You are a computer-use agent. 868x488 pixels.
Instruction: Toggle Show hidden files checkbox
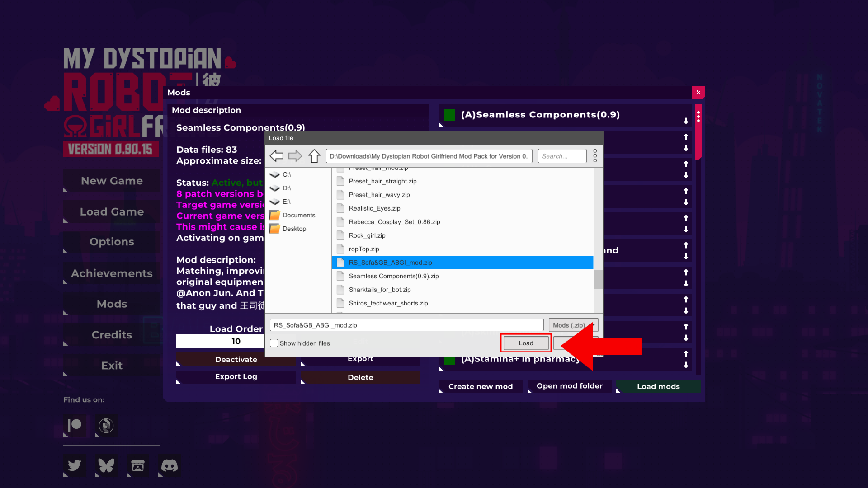274,343
